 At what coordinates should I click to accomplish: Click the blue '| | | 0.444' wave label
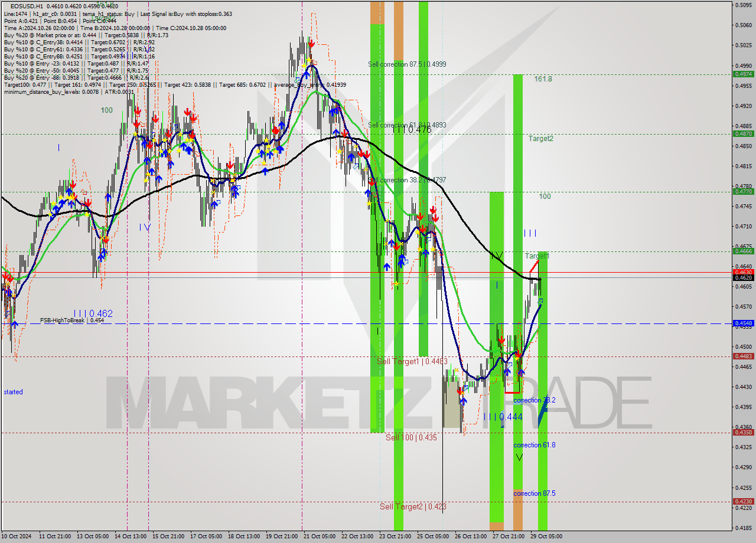pyautogui.click(x=503, y=417)
